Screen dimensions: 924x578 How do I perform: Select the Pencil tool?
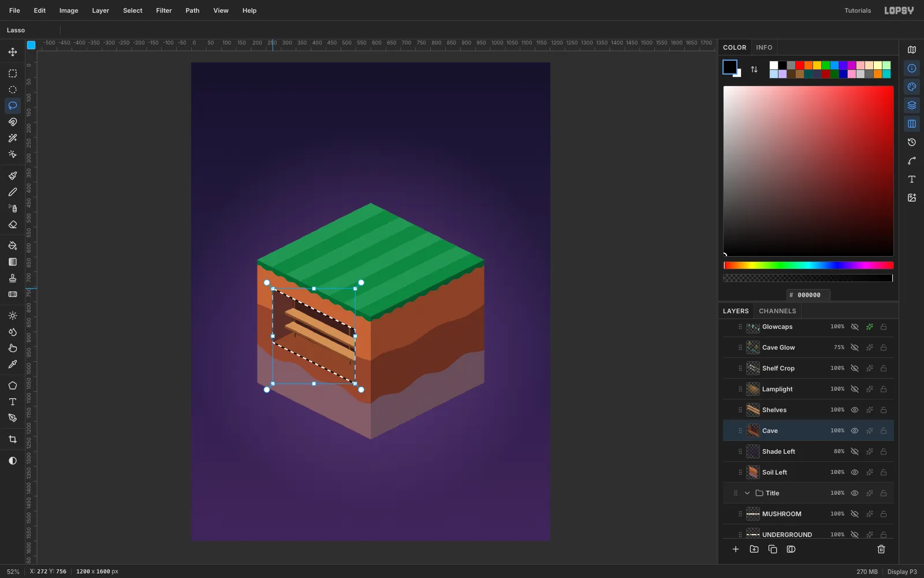tap(13, 192)
